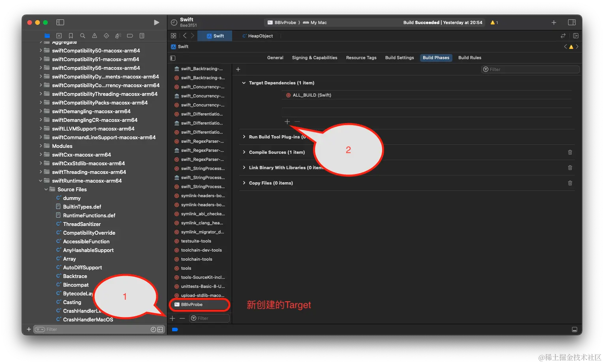Jump to the next issue arrow
The image size is (604, 364).
tap(577, 47)
